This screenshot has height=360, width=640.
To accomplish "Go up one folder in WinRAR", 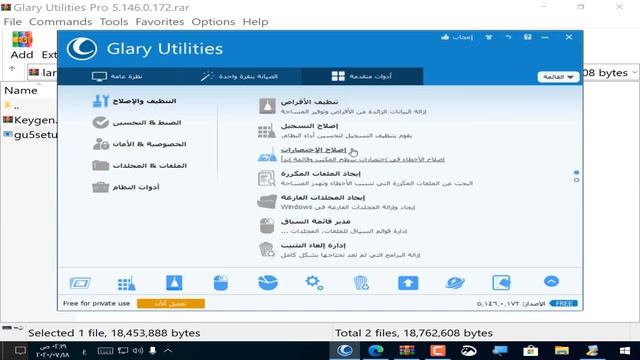I will (x=12, y=69).
